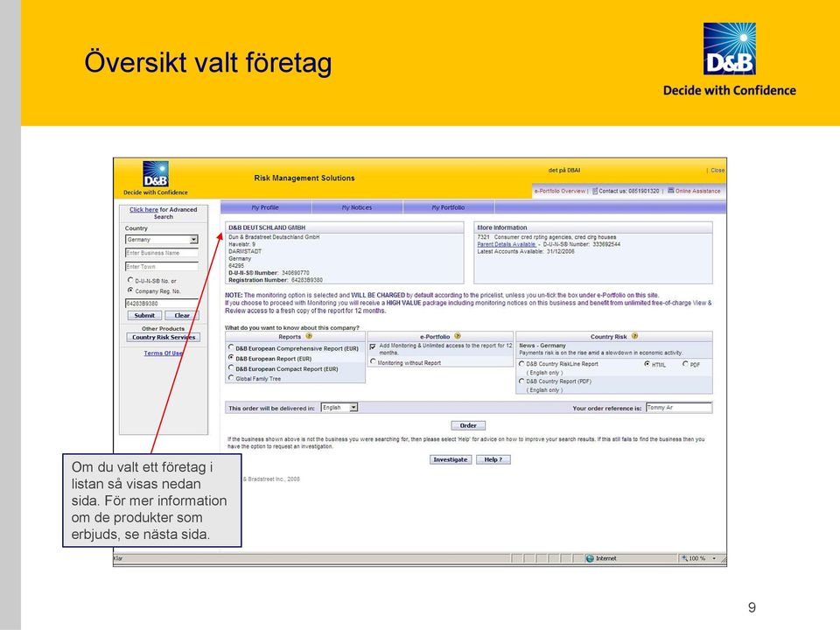The width and height of the screenshot is (840, 630).
Task: Select the PDF format radio button
Action: (x=685, y=364)
